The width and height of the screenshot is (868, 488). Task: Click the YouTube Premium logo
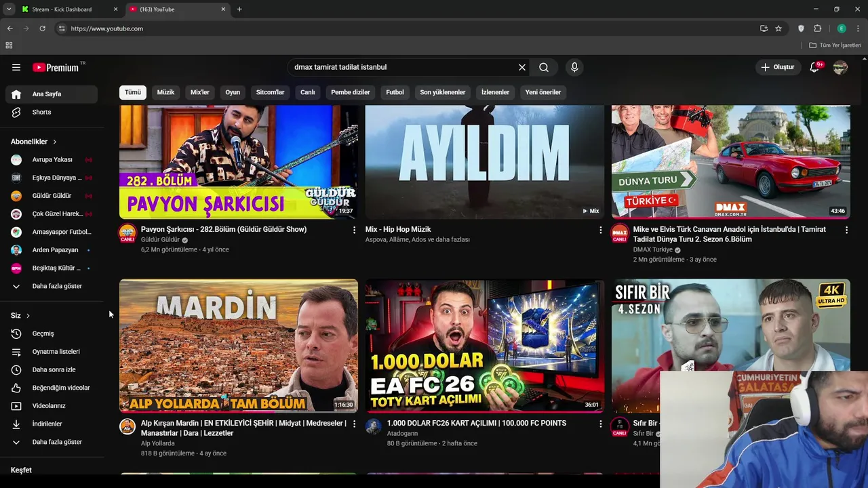click(x=56, y=67)
